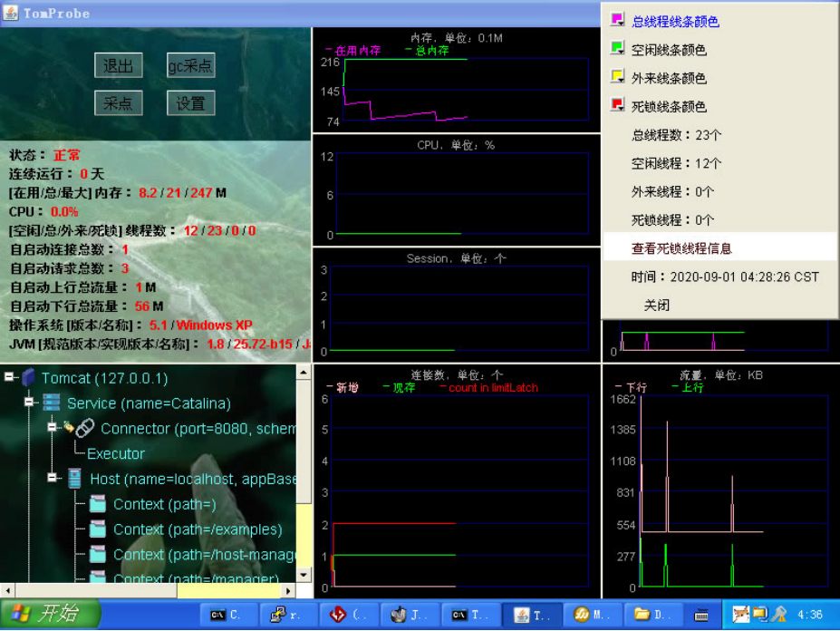Screen dimensions: 840x631
Task: Collapse the Tomcat (127.0.0.1) root node
Action: pos(9,377)
